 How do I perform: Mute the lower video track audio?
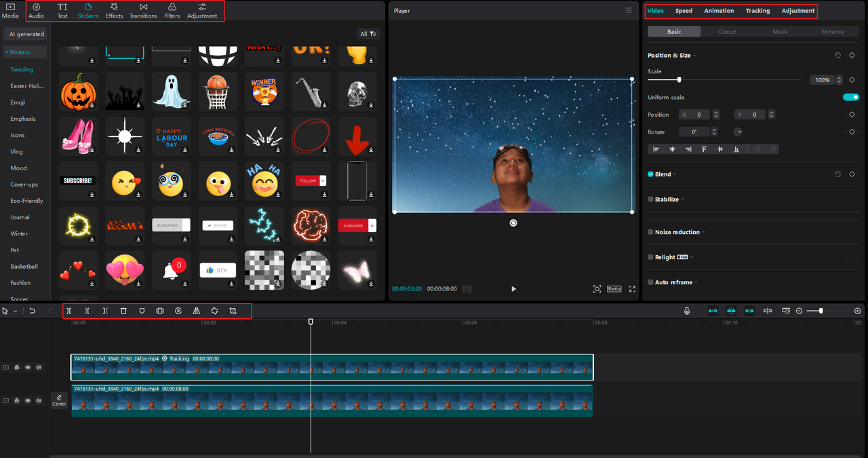click(39, 400)
